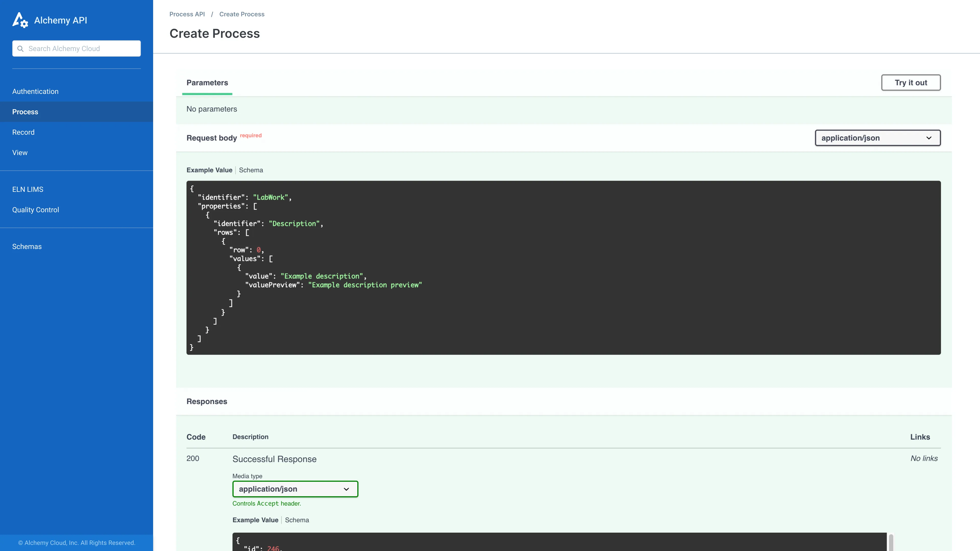Screen dimensions: 980x551
Task: Click the No parameters text
Action: 212,109
